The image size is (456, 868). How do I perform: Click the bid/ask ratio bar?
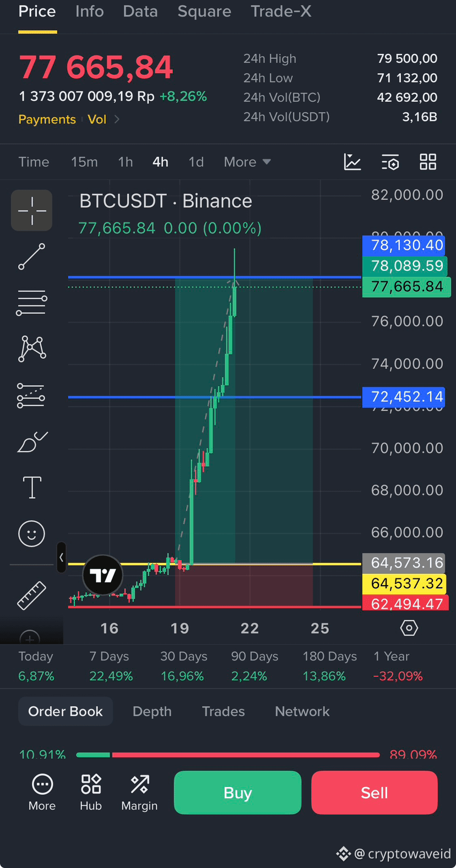pyautogui.click(x=228, y=755)
